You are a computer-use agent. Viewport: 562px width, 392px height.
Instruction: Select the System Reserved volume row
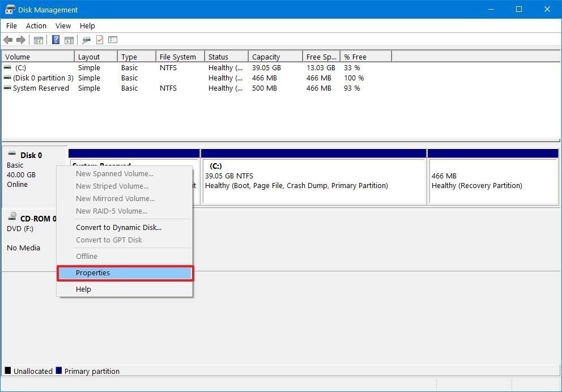coord(41,88)
